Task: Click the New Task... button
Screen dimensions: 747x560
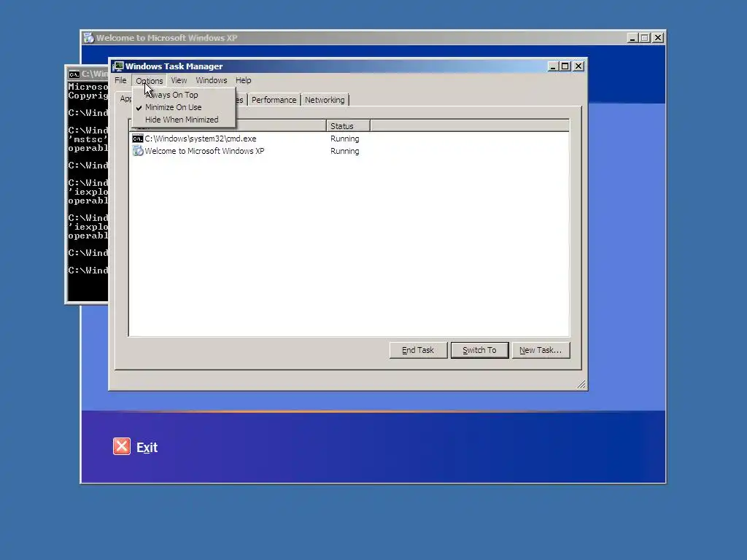Action: (541, 350)
